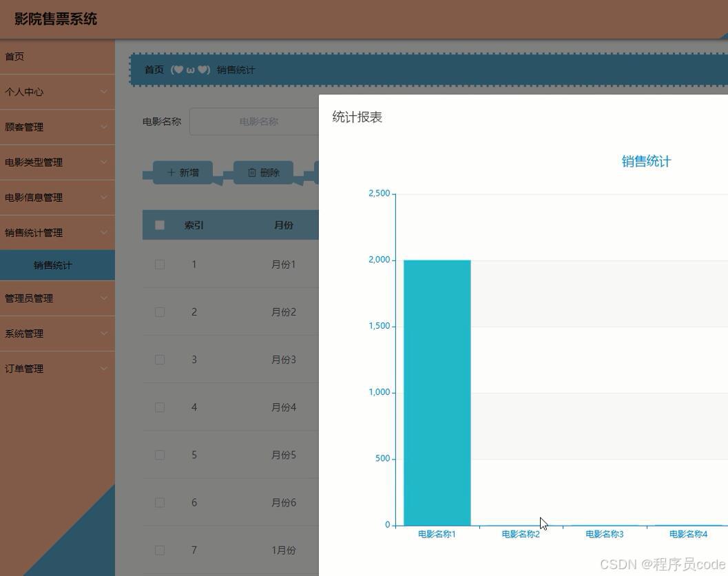The width and height of the screenshot is (728, 576).
Task: Click the index 7 table cell
Action: pyautogui.click(x=194, y=551)
